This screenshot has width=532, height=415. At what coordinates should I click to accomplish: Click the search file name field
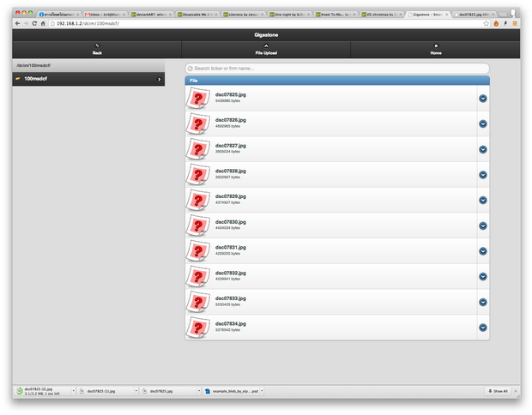pos(337,69)
